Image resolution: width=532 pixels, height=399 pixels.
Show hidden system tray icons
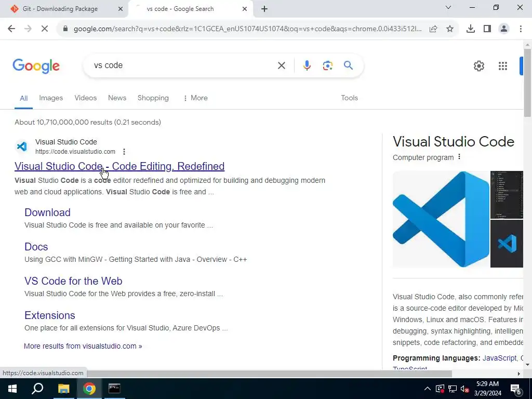[x=428, y=389]
